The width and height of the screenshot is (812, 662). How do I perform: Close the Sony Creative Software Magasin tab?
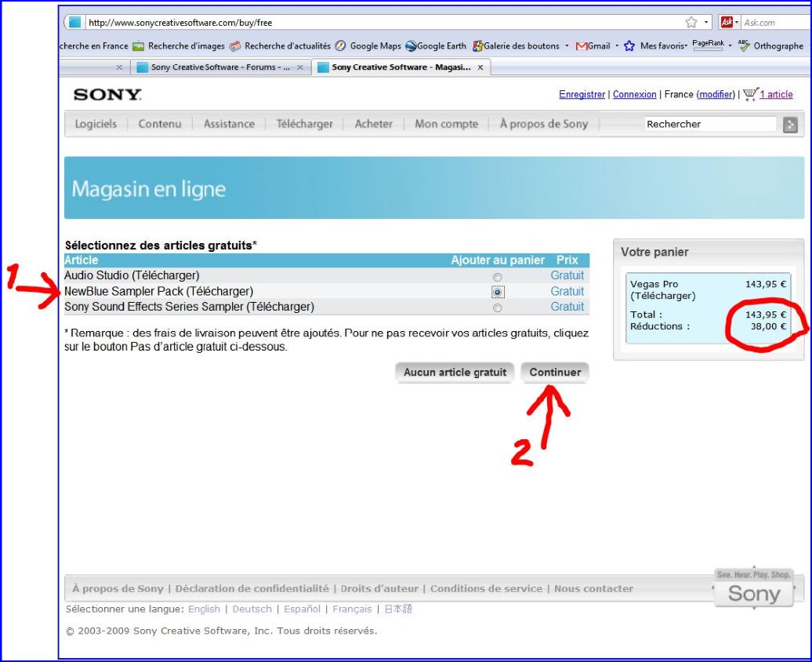(480, 67)
